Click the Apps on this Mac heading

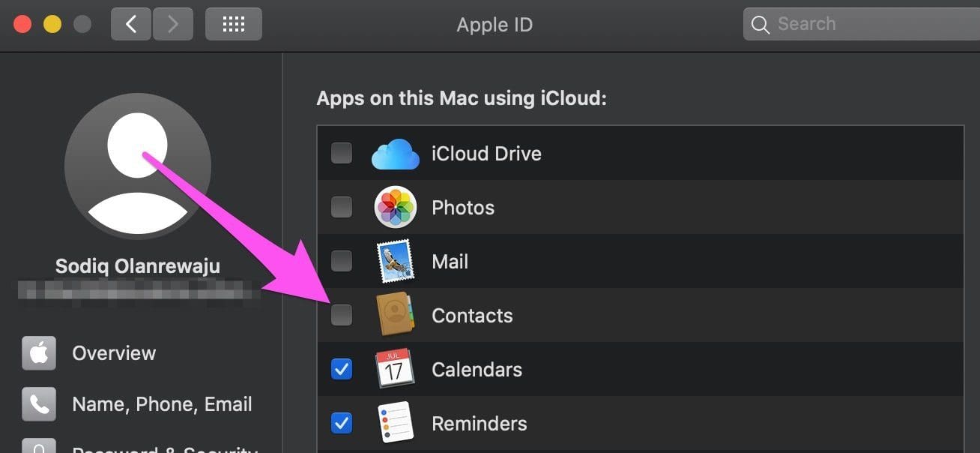462,98
